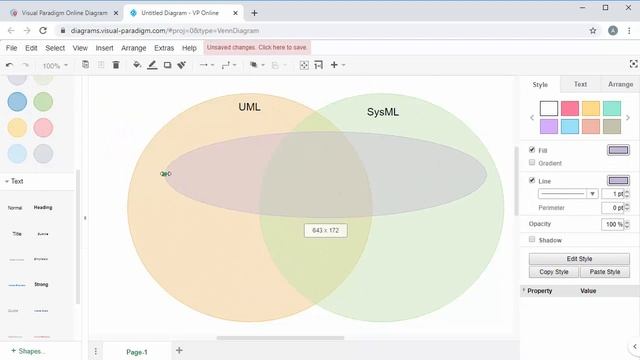The height and width of the screenshot is (360, 640).
Task: Click Unsaved changes save notice
Action: 257,47
